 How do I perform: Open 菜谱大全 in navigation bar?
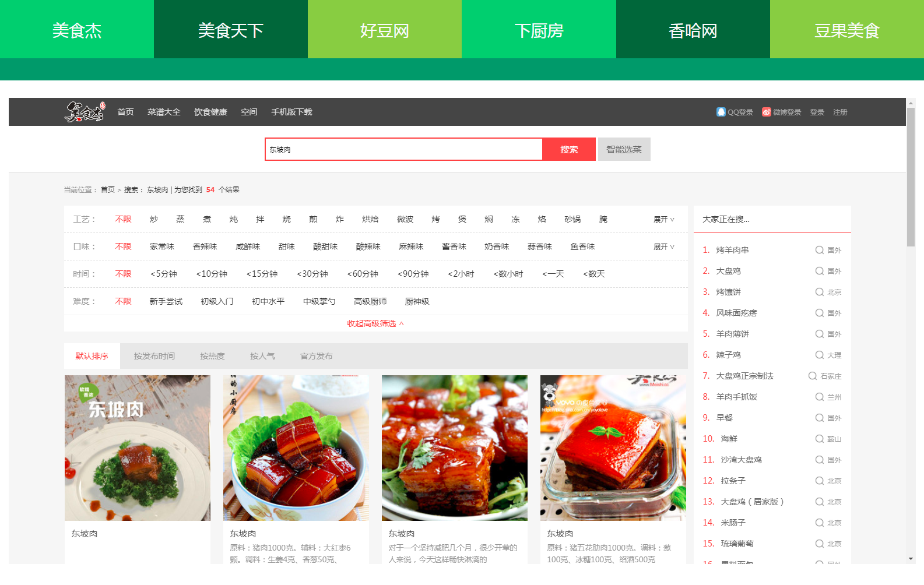click(x=164, y=112)
